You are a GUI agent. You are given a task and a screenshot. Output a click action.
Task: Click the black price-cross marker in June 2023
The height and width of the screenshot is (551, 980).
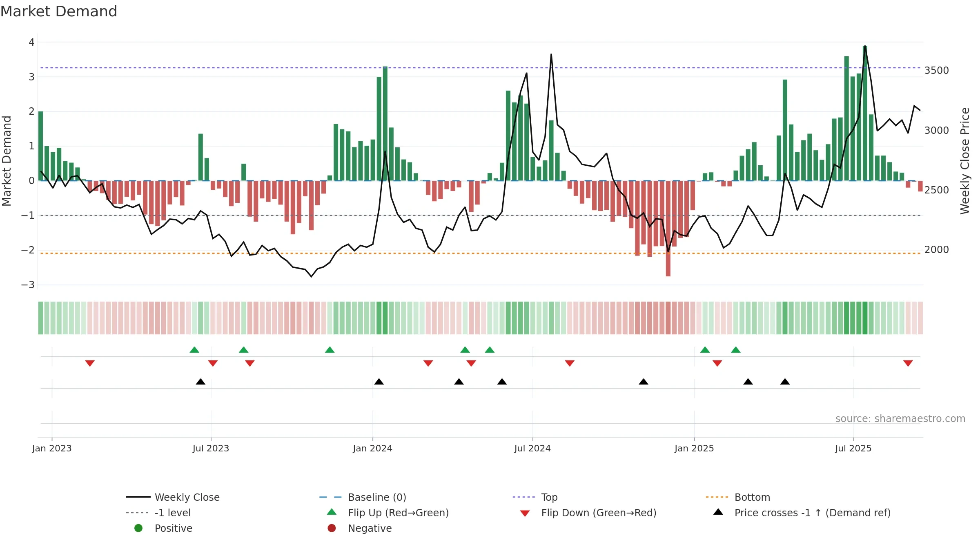200,382
